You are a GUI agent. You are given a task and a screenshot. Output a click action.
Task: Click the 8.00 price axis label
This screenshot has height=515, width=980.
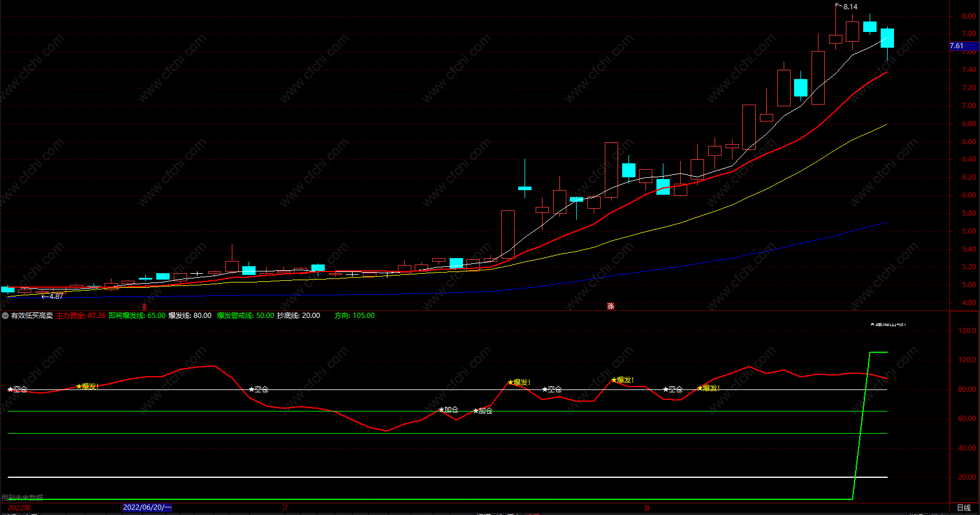tap(968, 16)
